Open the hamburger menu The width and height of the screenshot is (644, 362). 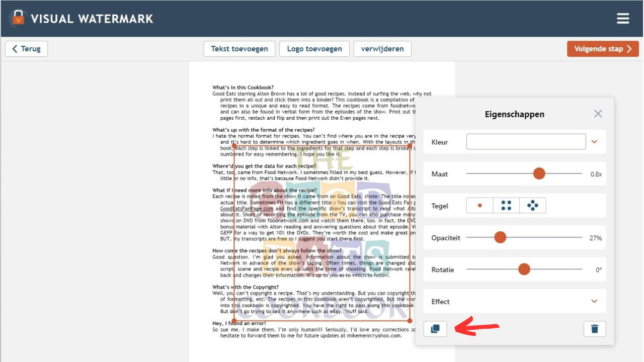coord(623,19)
